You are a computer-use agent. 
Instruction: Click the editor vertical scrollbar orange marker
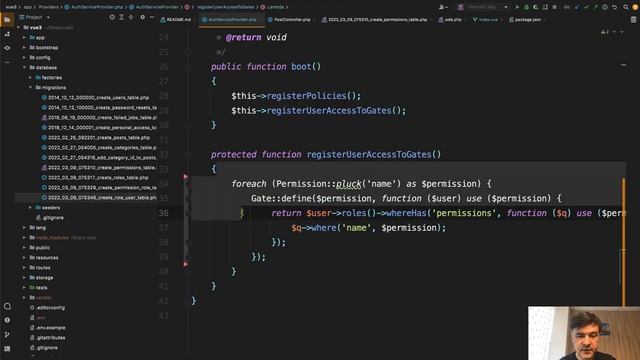[x=624, y=241]
